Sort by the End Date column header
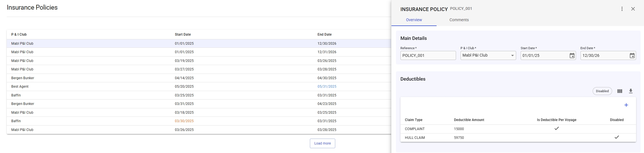This screenshot has width=644, height=153. pyautogui.click(x=324, y=35)
